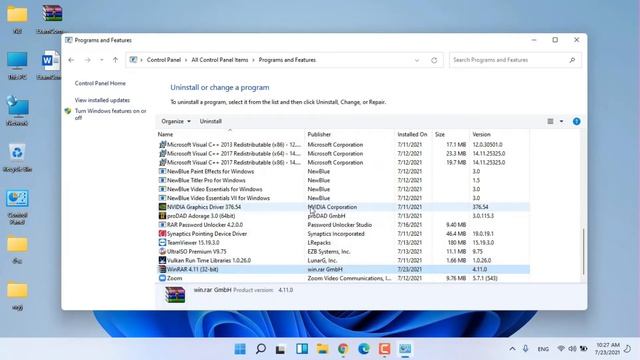Sort by the Installed On column header
Image resolution: width=640 pixels, height=360 pixels.
[x=413, y=134]
